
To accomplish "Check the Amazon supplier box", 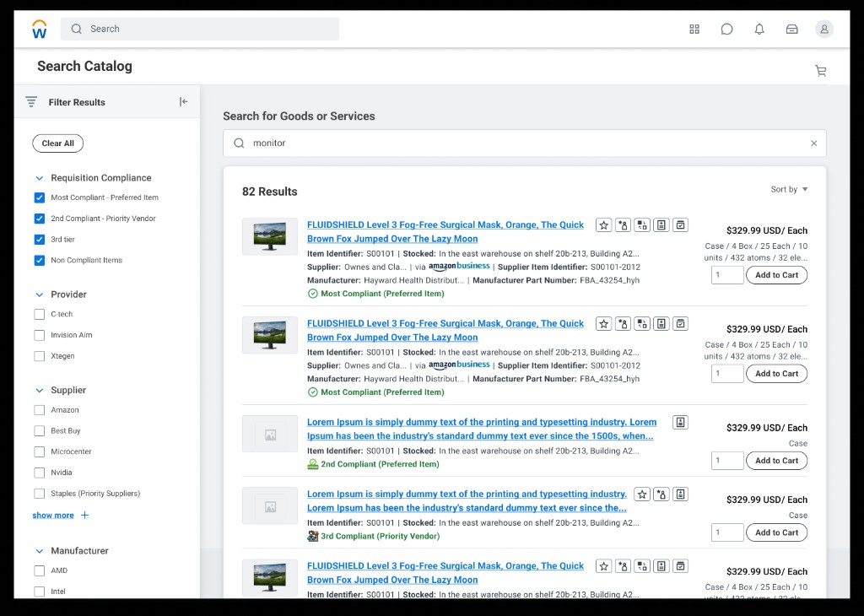I will pyautogui.click(x=39, y=410).
